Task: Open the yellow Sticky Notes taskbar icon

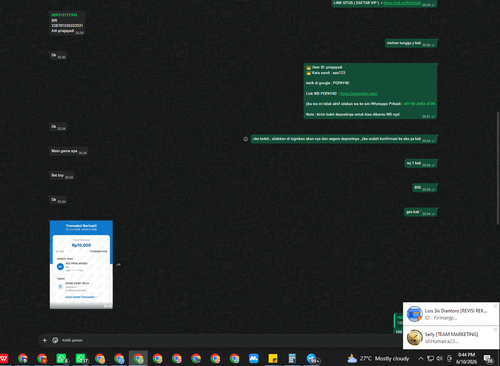Action: point(273,359)
